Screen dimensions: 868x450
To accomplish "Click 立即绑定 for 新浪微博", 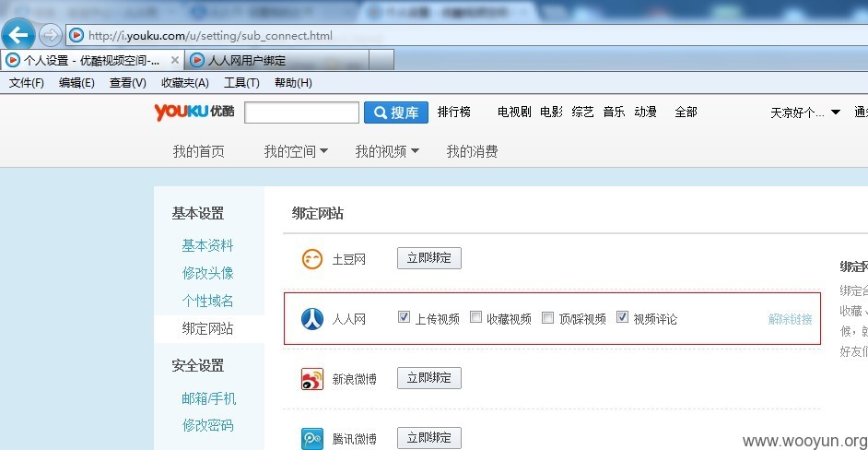I will pyautogui.click(x=429, y=378).
